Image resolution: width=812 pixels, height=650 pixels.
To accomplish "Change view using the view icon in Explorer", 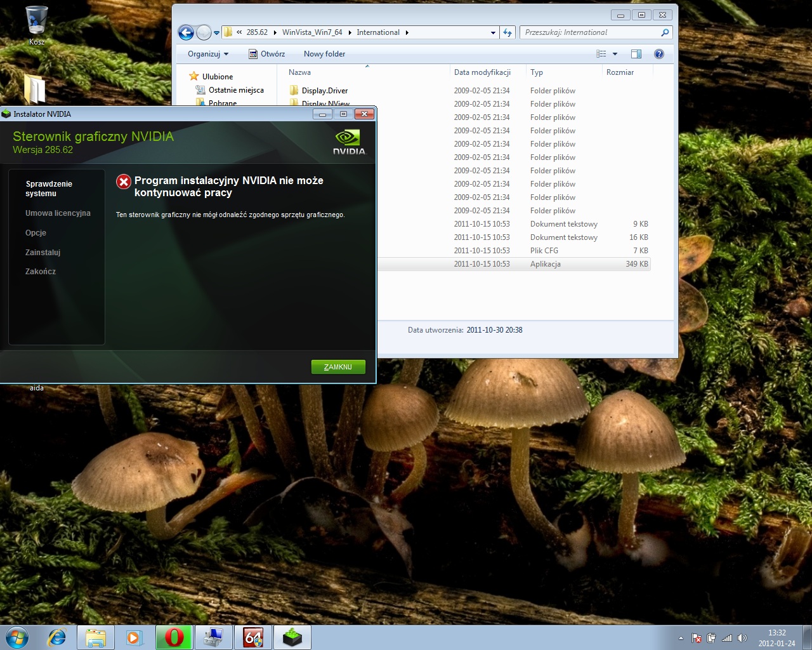I will pyautogui.click(x=601, y=54).
